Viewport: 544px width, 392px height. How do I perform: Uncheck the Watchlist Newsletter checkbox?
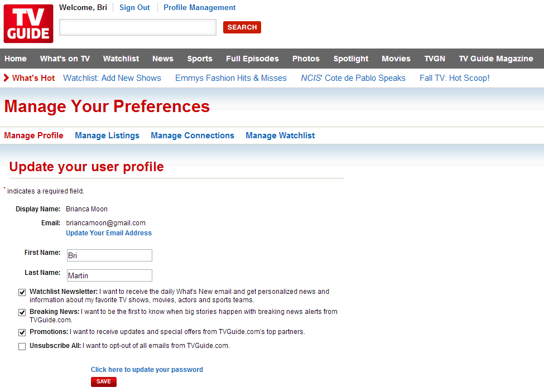pos(22,292)
